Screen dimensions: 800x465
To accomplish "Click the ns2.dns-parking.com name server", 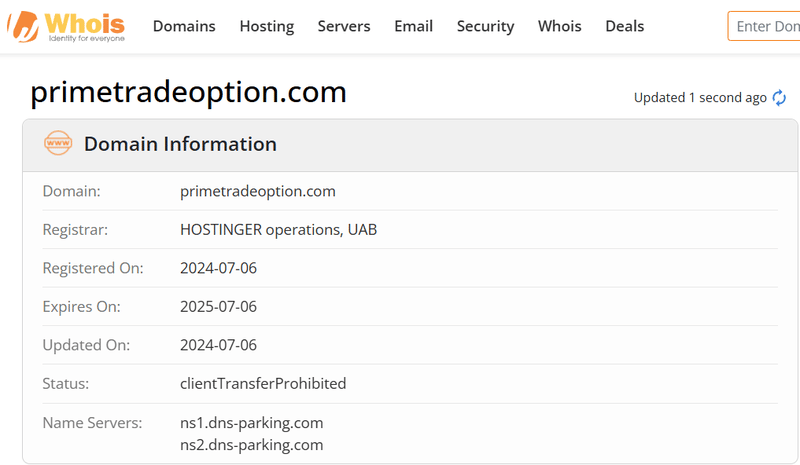I will 252,445.
